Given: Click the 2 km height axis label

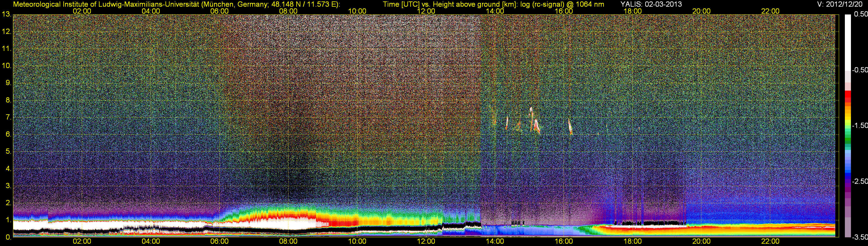Looking at the screenshot, I should [8, 203].
